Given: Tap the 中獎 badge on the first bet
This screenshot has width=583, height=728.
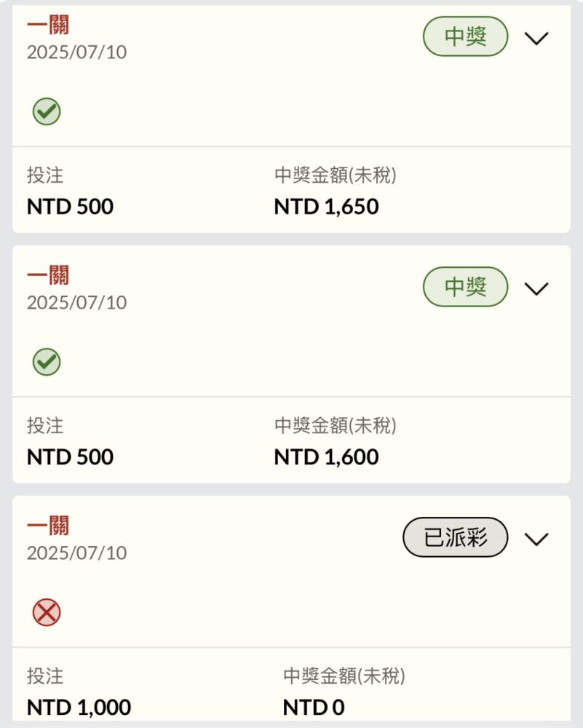Looking at the screenshot, I should pyautogui.click(x=465, y=36).
